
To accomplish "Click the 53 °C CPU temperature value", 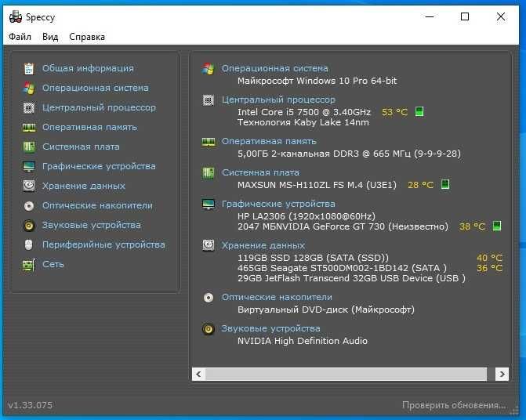I will click(x=395, y=112).
